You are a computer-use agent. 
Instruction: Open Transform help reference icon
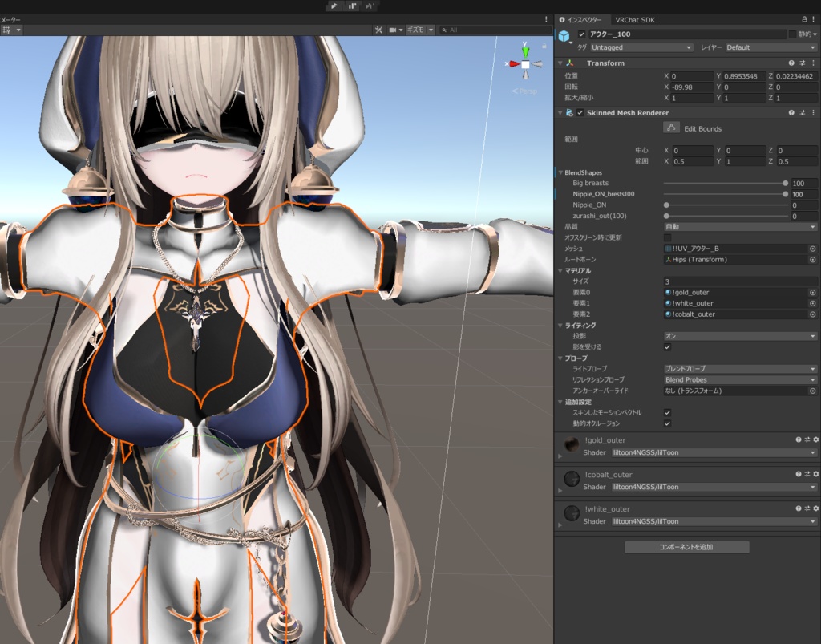[791, 63]
